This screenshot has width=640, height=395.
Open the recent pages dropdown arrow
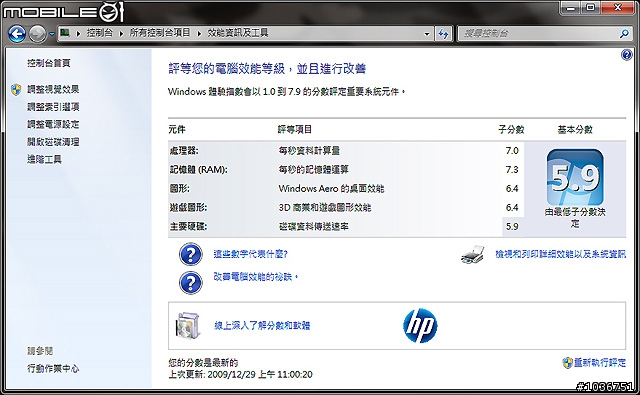[x=52, y=34]
